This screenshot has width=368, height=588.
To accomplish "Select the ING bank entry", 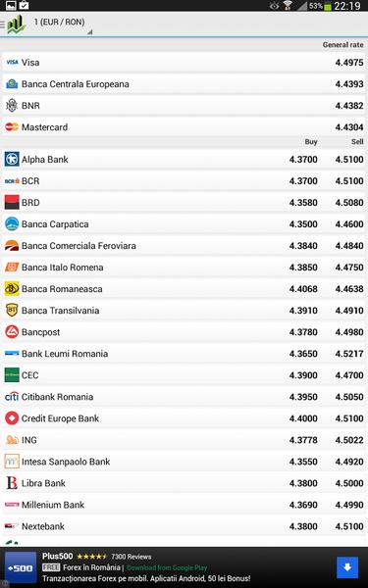I will [x=184, y=440].
